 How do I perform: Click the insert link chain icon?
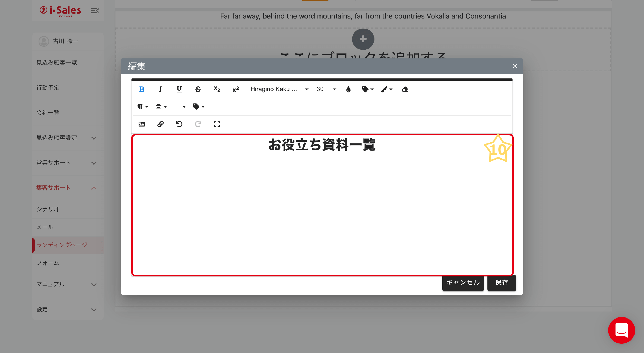pos(160,124)
